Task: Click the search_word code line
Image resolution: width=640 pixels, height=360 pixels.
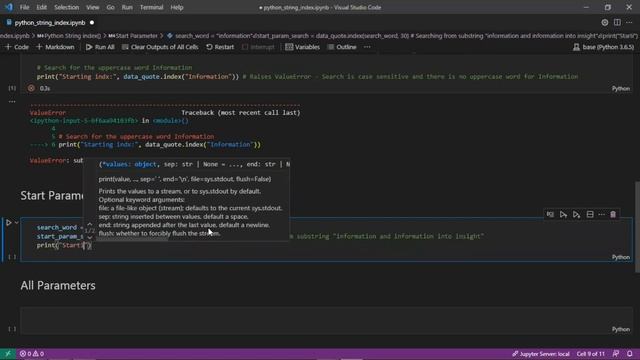Action: tap(60, 227)
